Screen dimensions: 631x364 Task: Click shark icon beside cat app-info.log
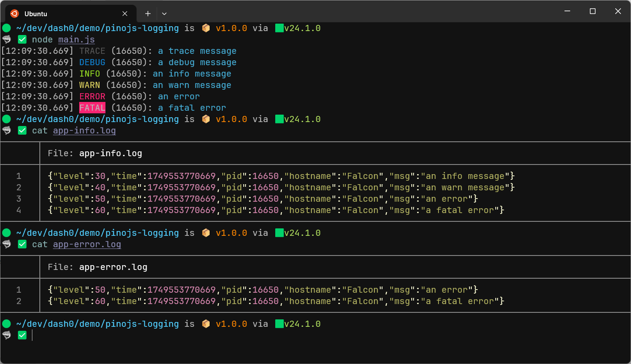[7, 130]
